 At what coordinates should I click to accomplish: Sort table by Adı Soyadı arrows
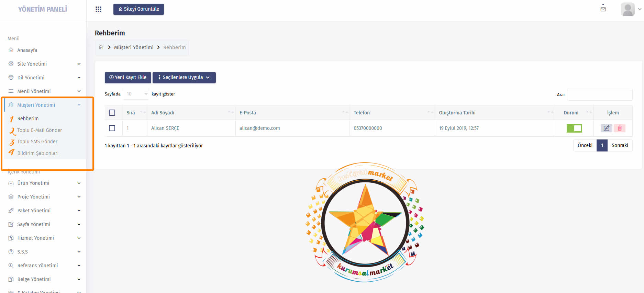click(231, 112)
